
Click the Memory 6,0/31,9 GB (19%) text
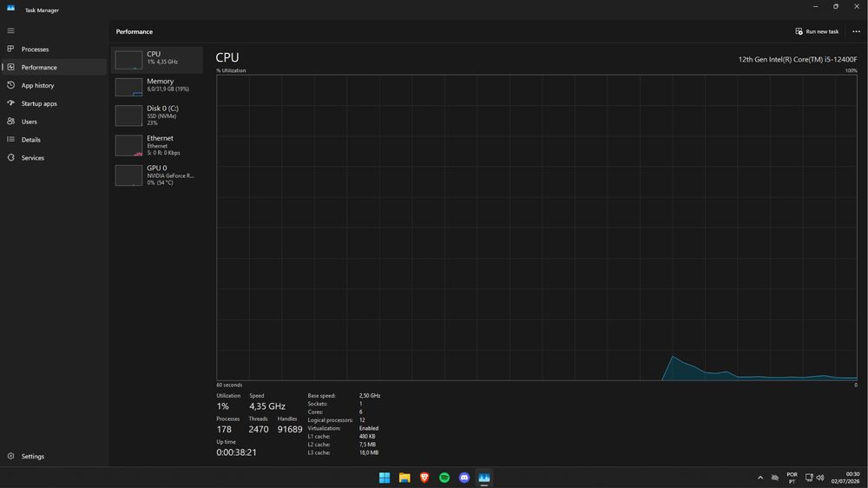pos(168,89)
